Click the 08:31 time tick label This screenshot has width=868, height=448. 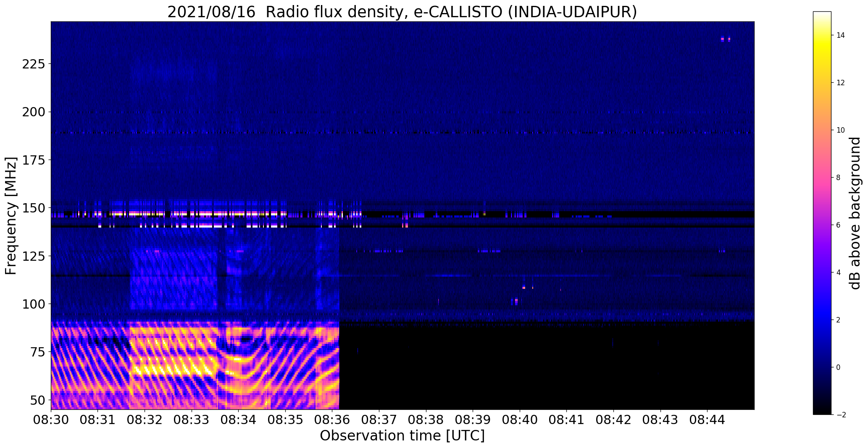[x=98, y=420]
